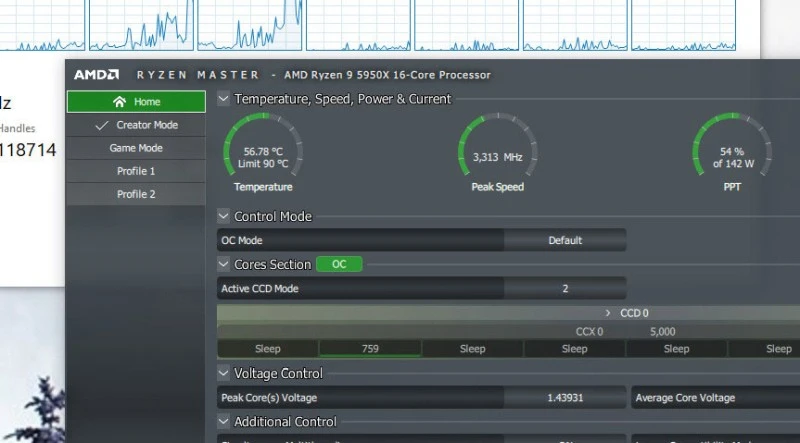Select the first Sleep core cell
The width and height of the screenshot is (800, 443).
pyautogui.click(x=267, y=349)
